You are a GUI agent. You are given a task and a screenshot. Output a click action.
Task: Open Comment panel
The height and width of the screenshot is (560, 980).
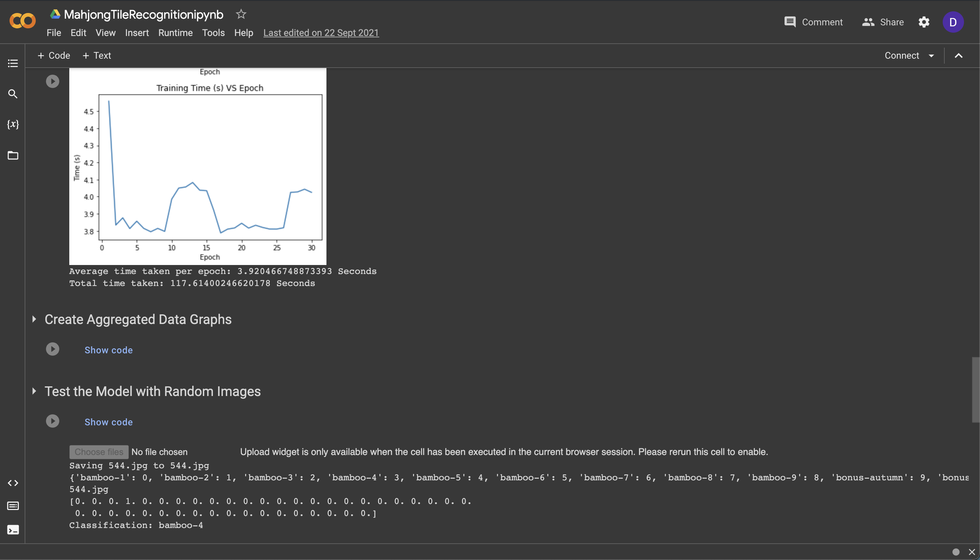coord(813,22)
